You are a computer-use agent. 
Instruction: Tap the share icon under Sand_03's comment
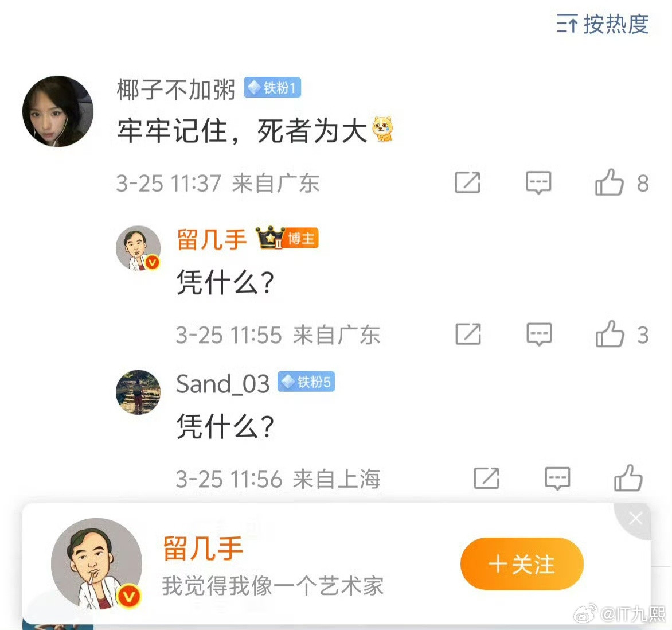point(486,478)
